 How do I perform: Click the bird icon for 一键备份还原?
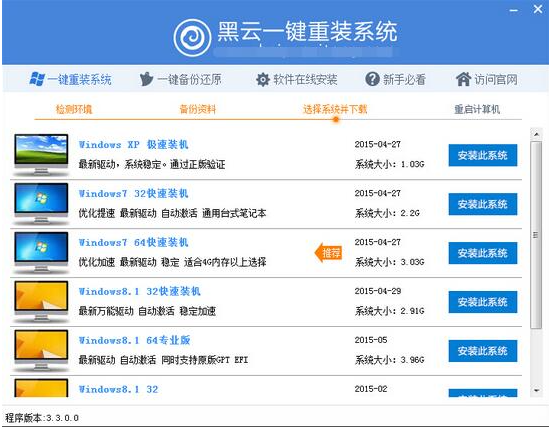pyautogui.click(x=146, y=79)
